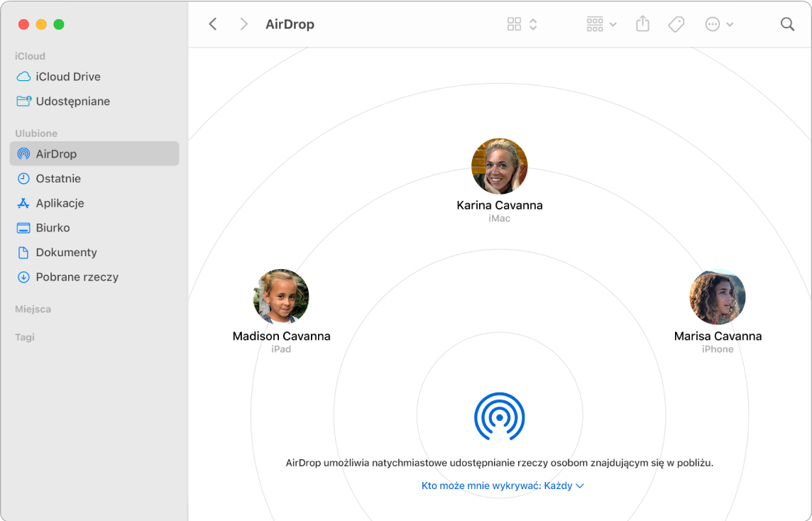
Task: Click the Marisa Cavanna name label
Action: click(x=717, y=336)
